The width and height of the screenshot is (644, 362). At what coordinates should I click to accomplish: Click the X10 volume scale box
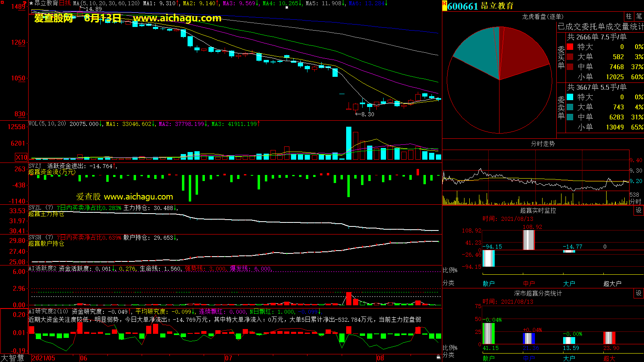pyautogui.click(x=21, y=157)
